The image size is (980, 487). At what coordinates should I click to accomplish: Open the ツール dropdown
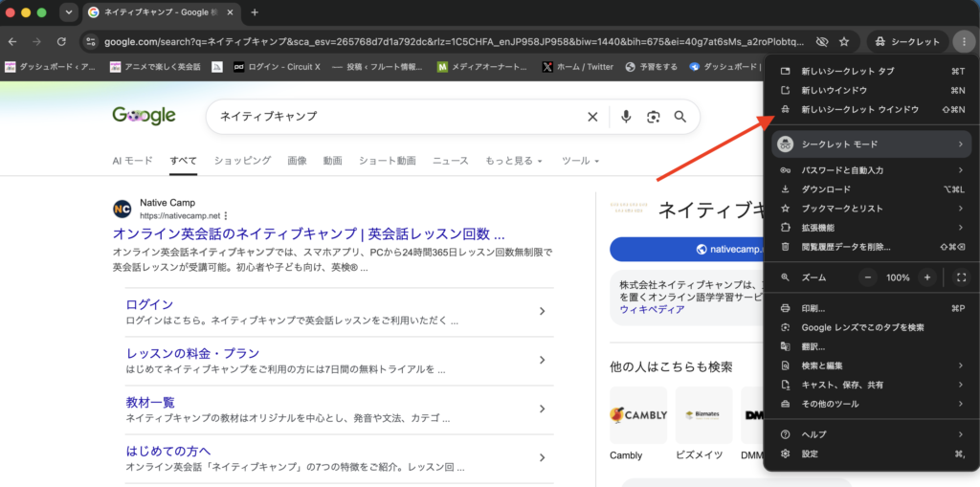581,161
